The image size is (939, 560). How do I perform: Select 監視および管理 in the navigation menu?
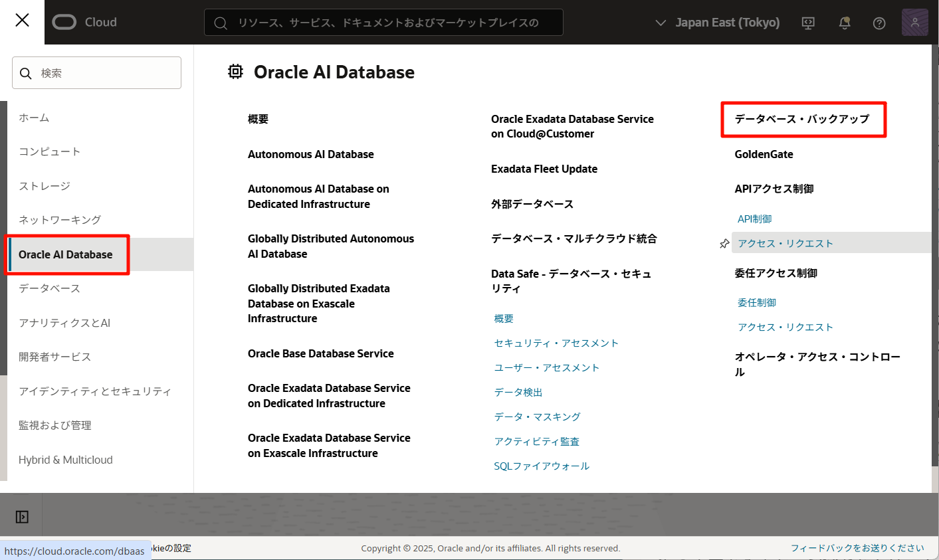(55, 425)
